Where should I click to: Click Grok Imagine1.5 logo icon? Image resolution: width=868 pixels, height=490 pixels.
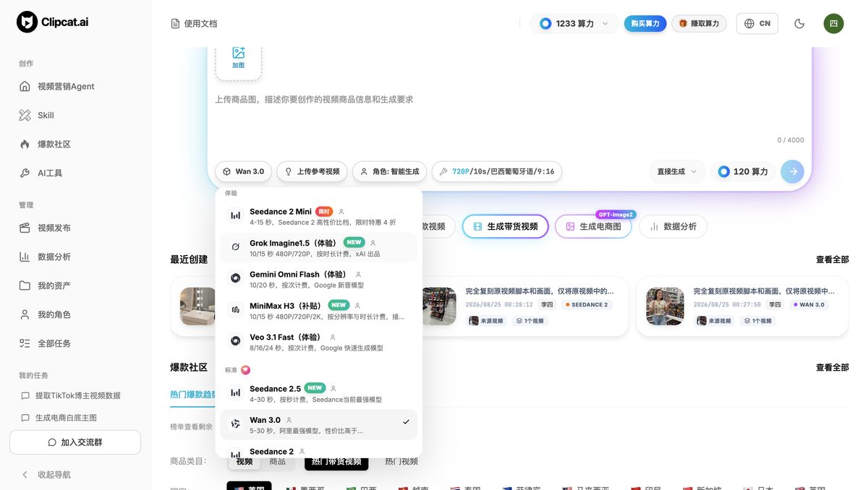coord(236,247)
